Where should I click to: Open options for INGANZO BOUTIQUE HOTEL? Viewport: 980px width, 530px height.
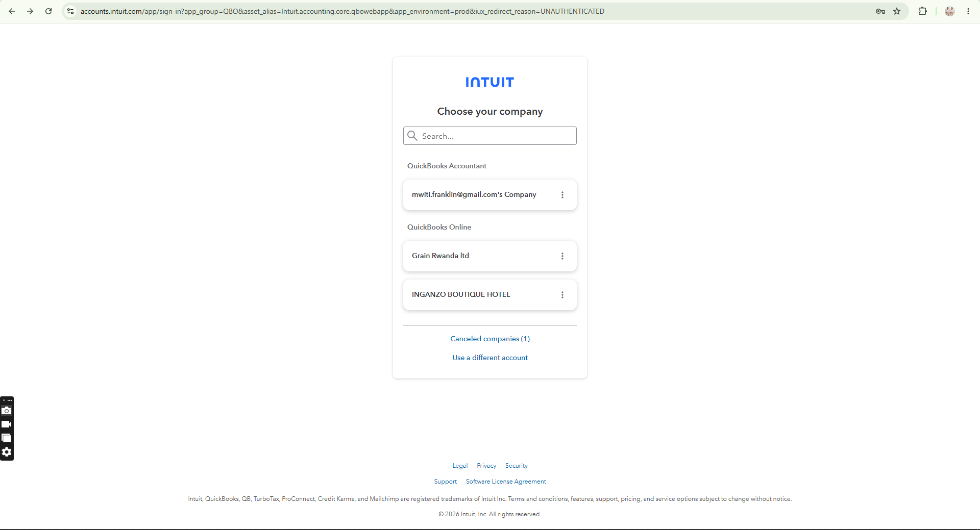pos(562,295)
